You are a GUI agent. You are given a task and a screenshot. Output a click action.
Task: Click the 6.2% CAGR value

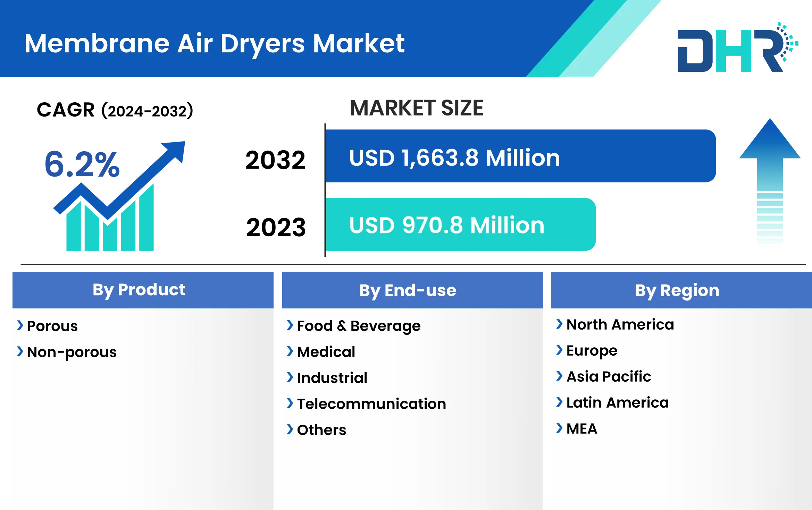coord(82,164)
